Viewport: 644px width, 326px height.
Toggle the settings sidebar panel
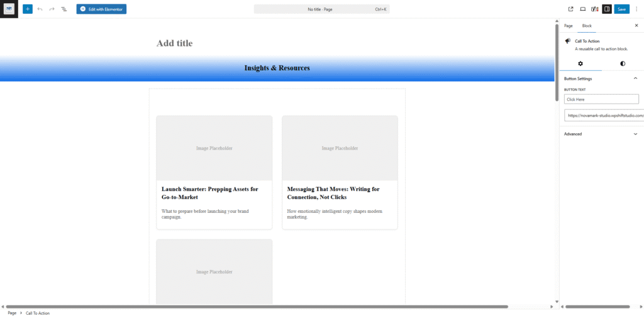pyautogui.click(x=606, y=9)
